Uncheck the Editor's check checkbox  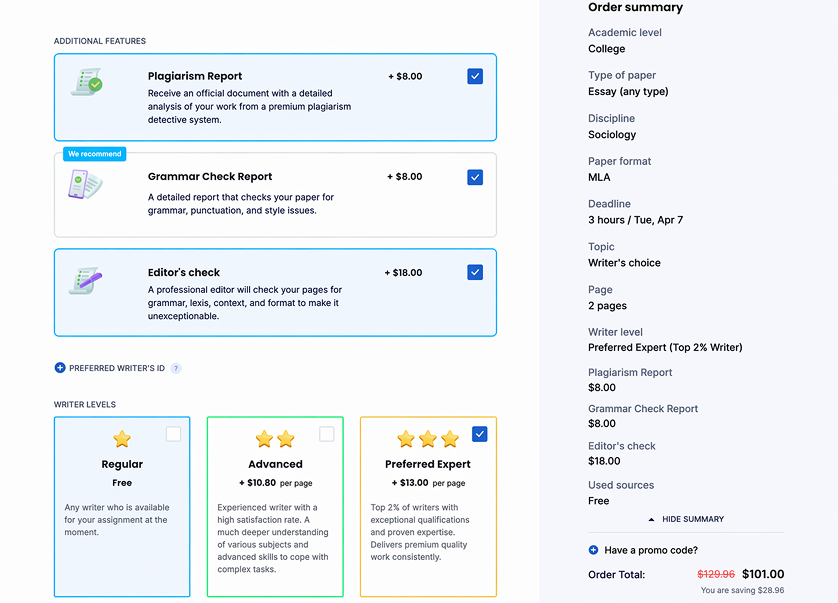(x=475, y=272)
